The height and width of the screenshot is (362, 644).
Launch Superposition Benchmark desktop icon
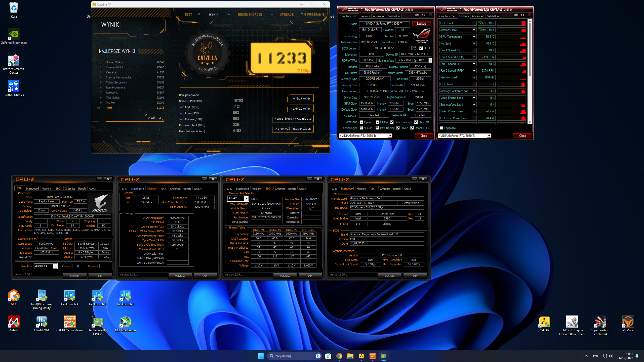(x=600, y=326)
